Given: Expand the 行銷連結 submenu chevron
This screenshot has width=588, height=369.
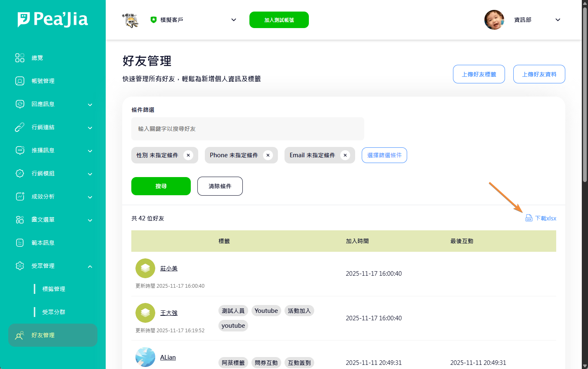Looking at the screenshot, I should (90, 128).
